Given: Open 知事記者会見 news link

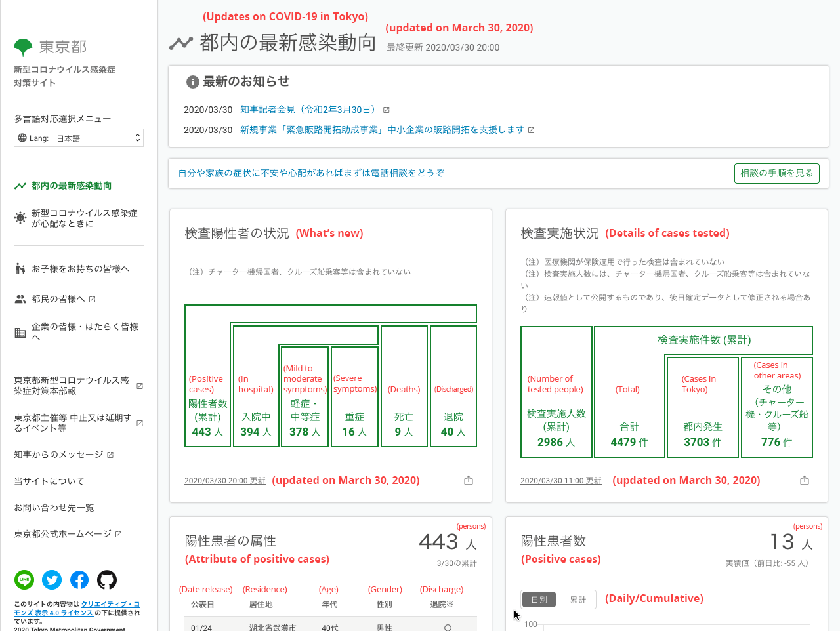Looking at the screenshot, I should [x=308, y=110].
